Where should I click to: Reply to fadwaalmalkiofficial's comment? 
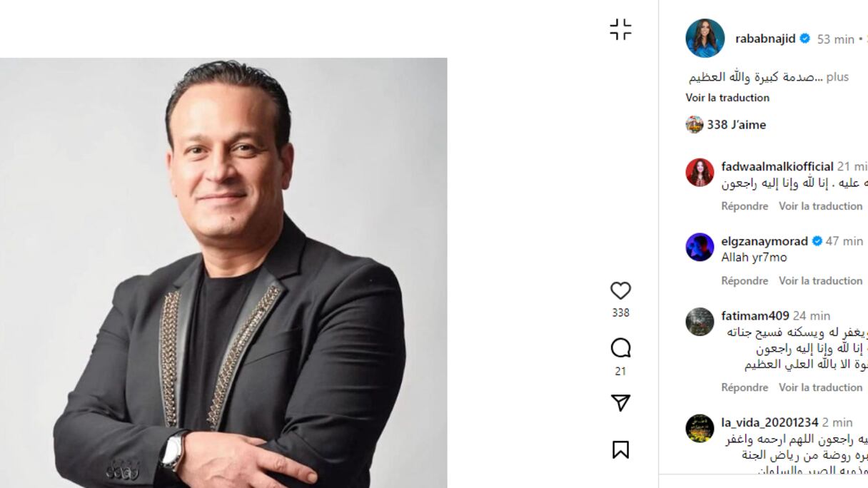[745, 206]
